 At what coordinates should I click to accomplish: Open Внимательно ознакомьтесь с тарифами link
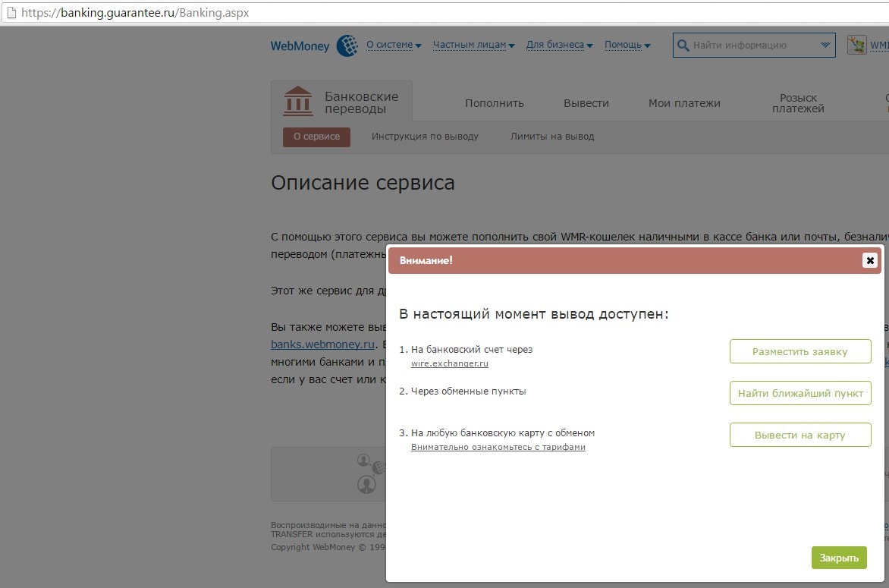(x=498, y=447)
